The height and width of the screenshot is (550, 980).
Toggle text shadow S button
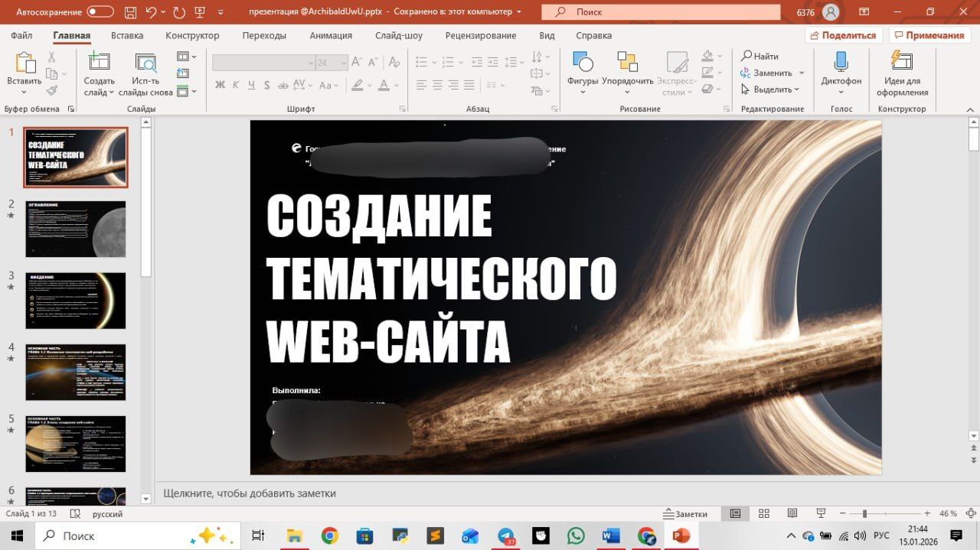(x=266, y=85)
